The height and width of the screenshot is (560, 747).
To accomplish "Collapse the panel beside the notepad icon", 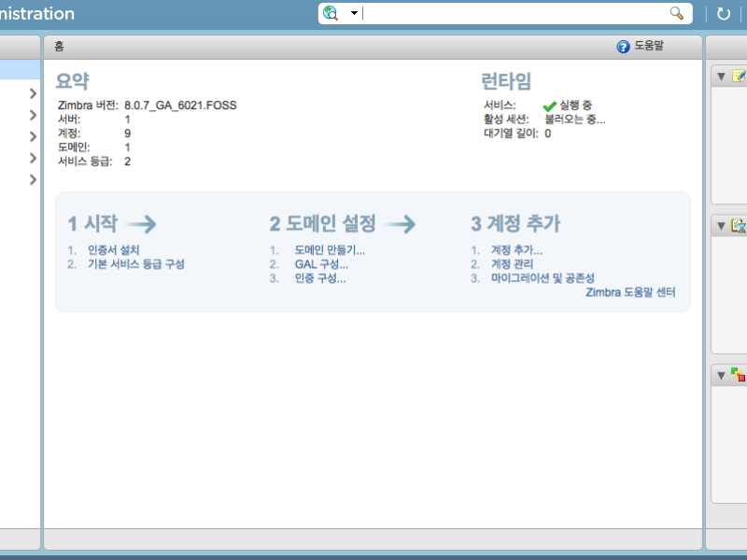I will pyautogui.click(x=721, y=77).
